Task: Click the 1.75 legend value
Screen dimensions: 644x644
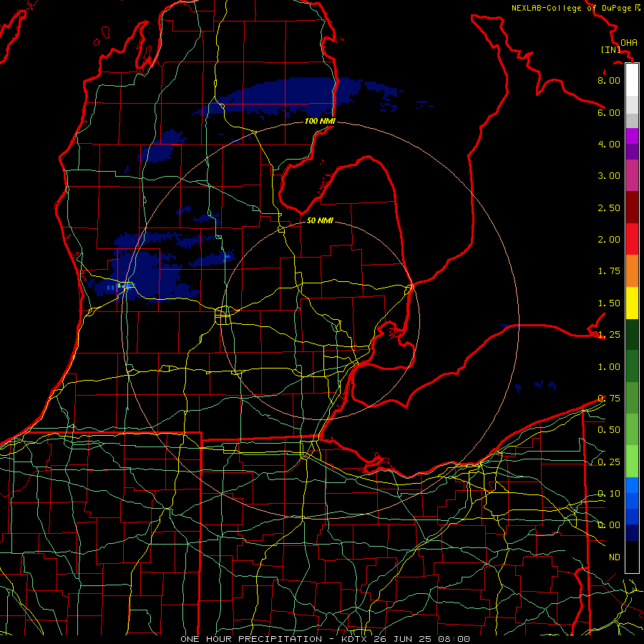Action: [609, 271]
